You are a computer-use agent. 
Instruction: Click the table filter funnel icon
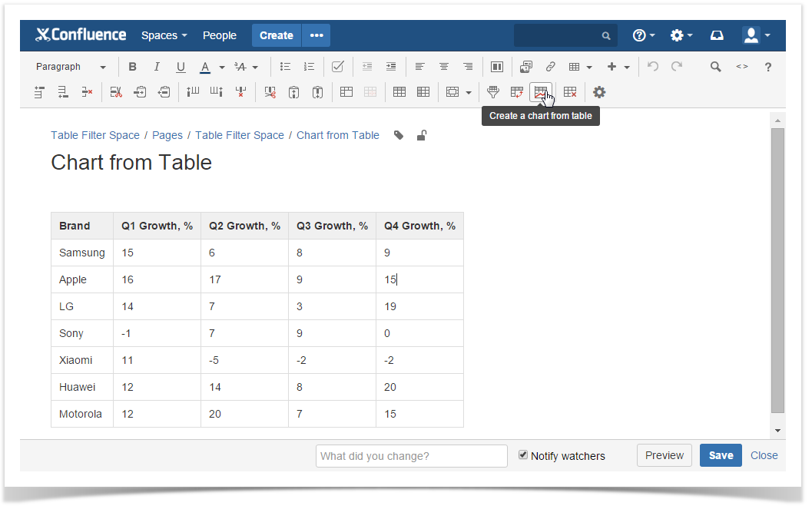(x=493, y=93)
